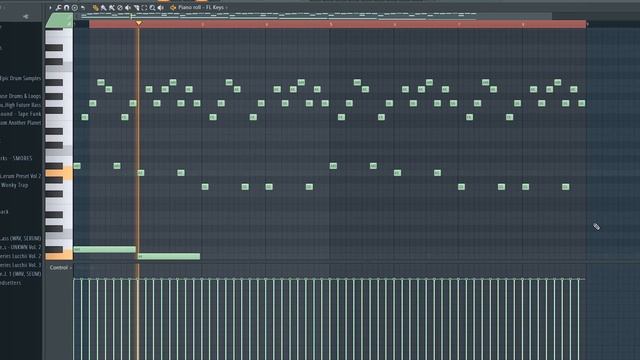Screen dimensions: 640x360
Task: Open the Piano roll - FL Keys title dropdown
Action: tap(202, 7)
